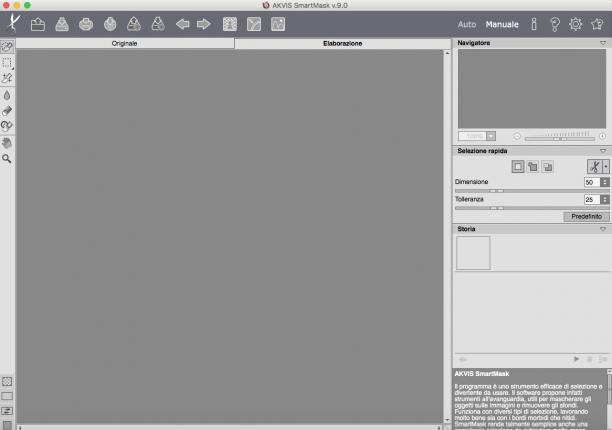The height and width of the screenshot is (430, 612).
Task: Open help with the light bulb icon
Action: (x=555, y=24)
